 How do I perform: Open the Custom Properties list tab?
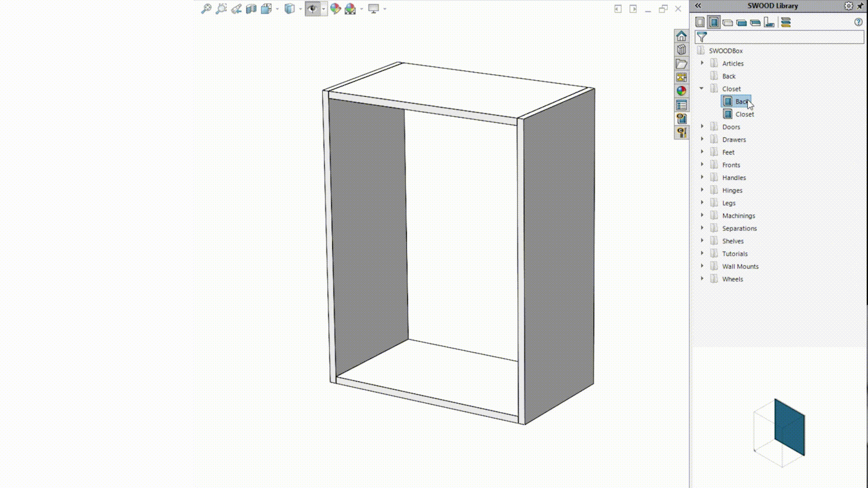click(x=681, y=105)
